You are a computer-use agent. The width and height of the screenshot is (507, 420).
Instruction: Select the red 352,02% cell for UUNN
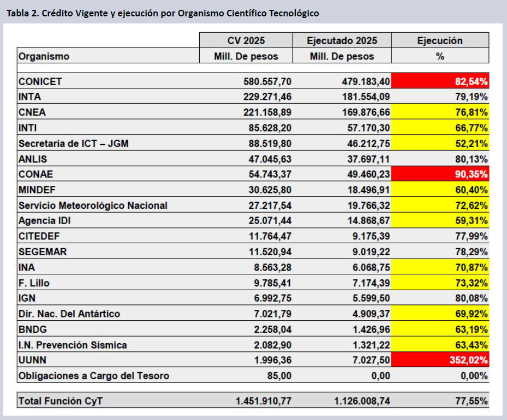[x=440, y=360]
